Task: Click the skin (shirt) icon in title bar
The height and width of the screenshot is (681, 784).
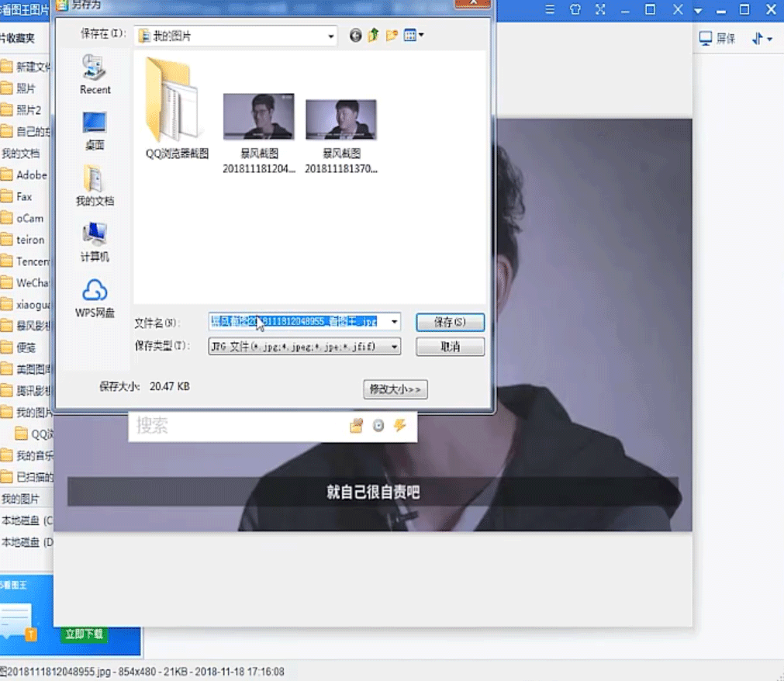Action: pos(575,9)
